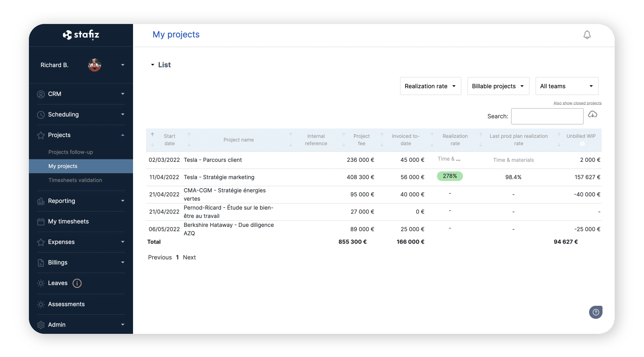The image size is (644, 357).
Task: Click the Projects star icon
Action: tap(41, 135)
